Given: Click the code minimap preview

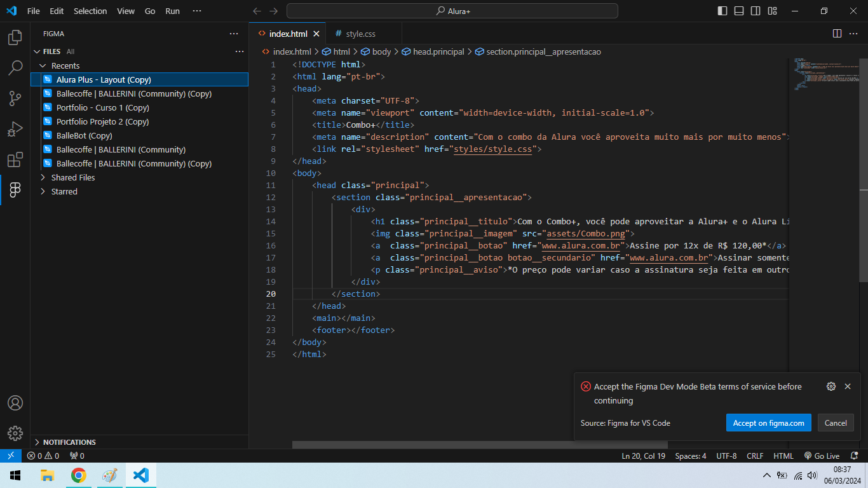Looking at the screenshot, I should coord(824,75).
